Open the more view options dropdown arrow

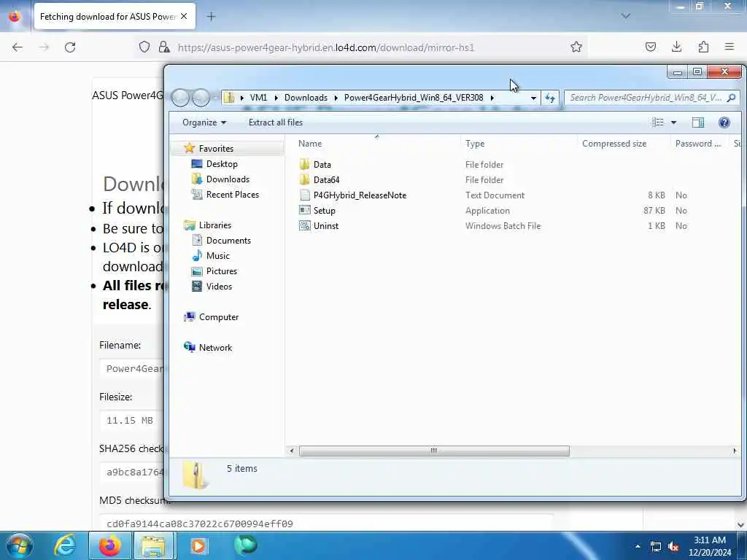(x=673, y=122)
